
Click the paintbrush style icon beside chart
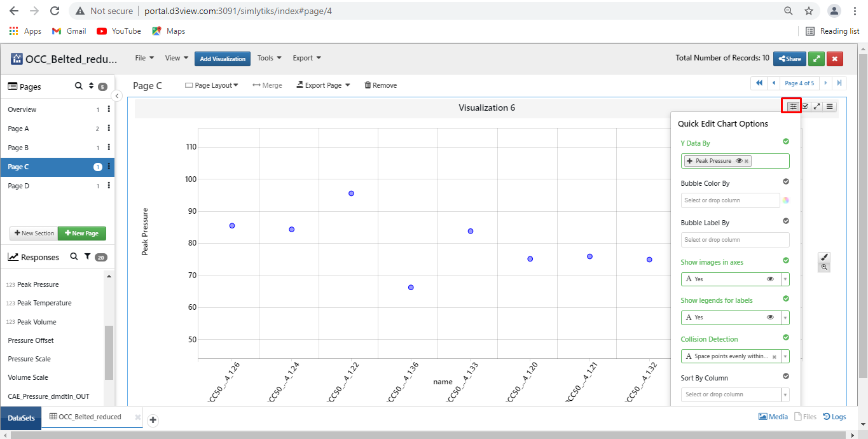tap(824, 257)
